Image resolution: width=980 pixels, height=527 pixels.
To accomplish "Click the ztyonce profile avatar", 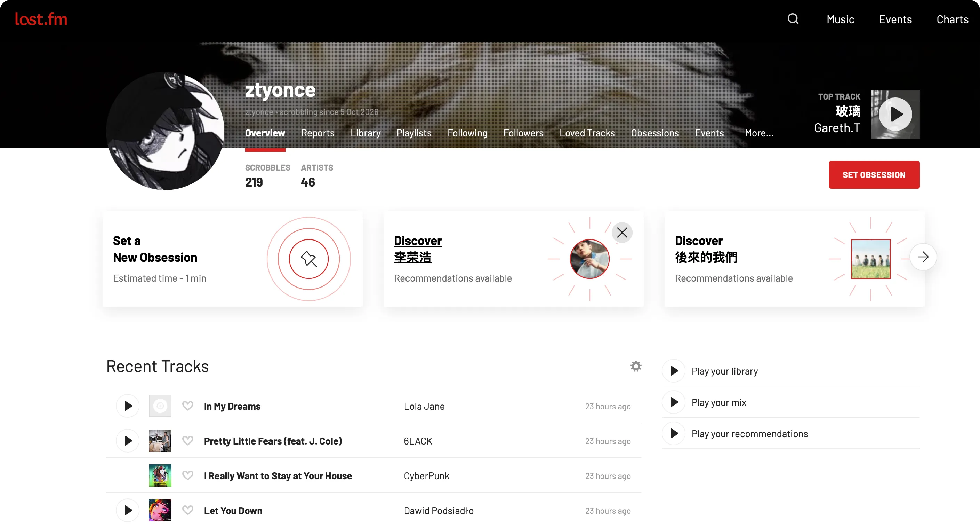I will (x=165, y=131).
